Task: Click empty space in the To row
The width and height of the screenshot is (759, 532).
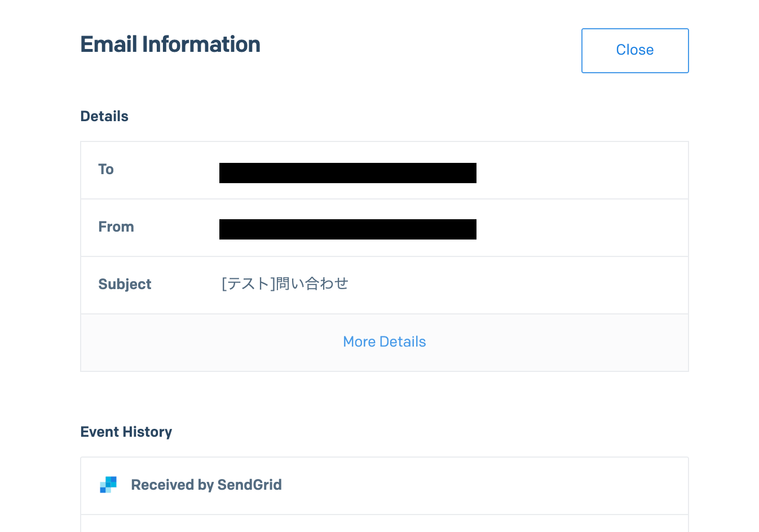Action: click(x=581, y=171)
